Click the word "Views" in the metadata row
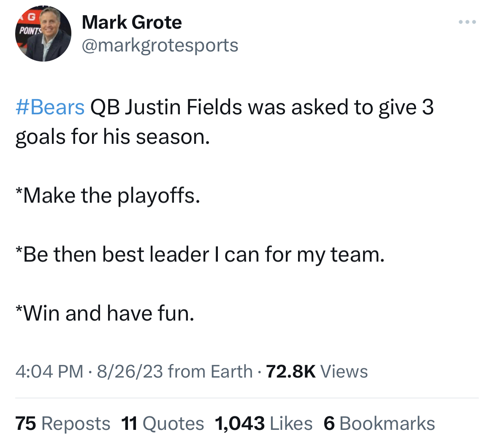494x448 pixels. point(344,372)
